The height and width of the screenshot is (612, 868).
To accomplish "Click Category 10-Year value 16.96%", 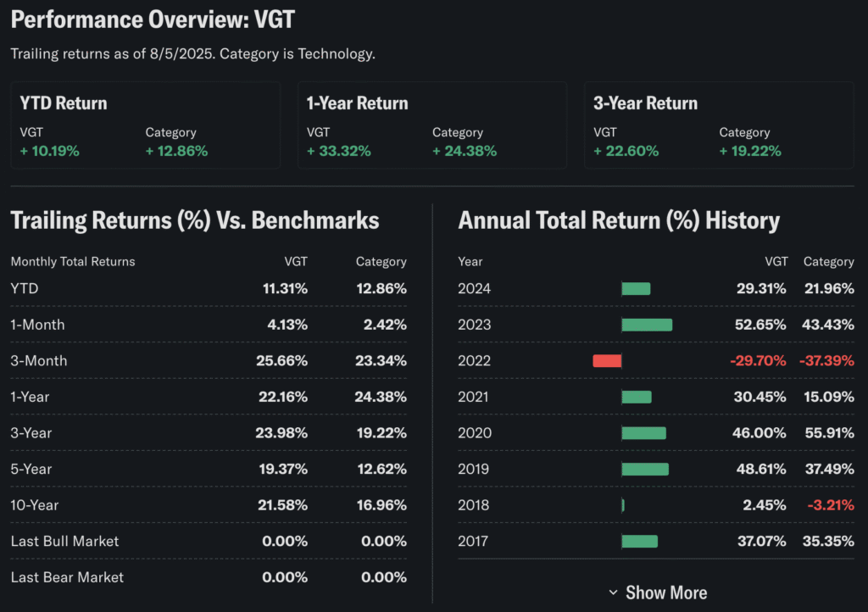I will tap(381, 505).
